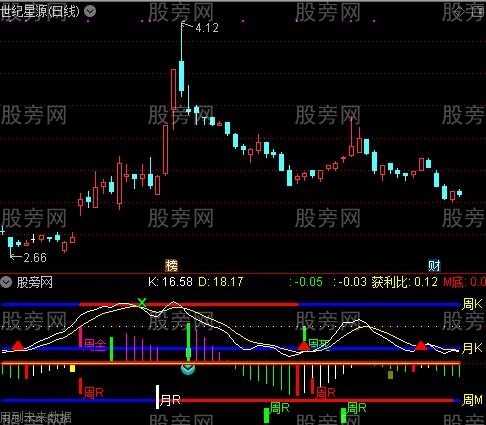Open the dropdown arrow beside 世纪星源(日线)
The width and height of the screenshot is (486, 425).
(90, 11)
